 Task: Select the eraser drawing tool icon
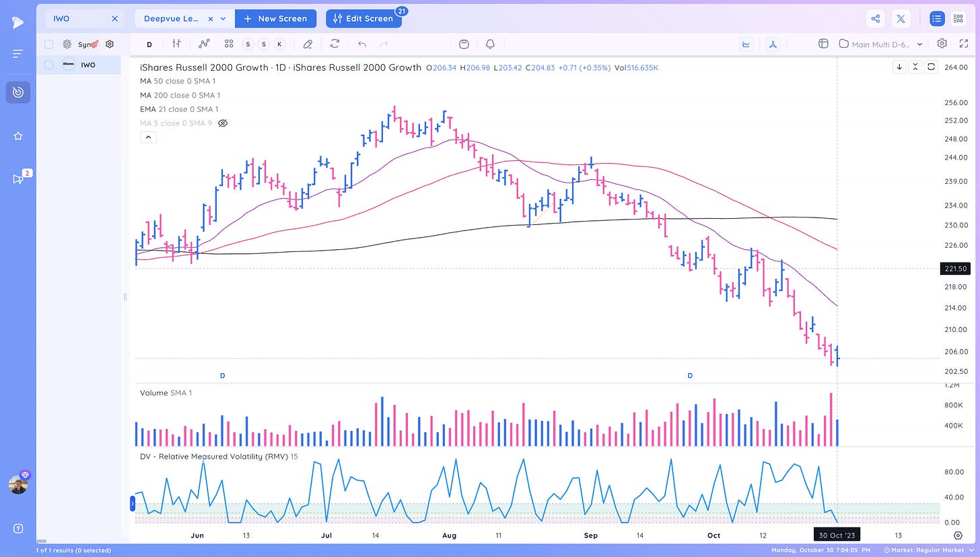308,44
